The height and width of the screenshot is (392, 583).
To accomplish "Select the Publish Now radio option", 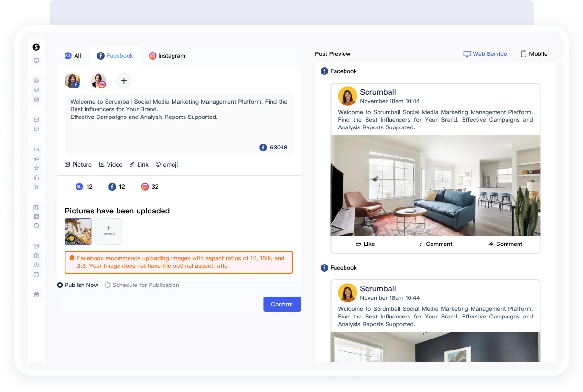I will [x=60, y=285].
